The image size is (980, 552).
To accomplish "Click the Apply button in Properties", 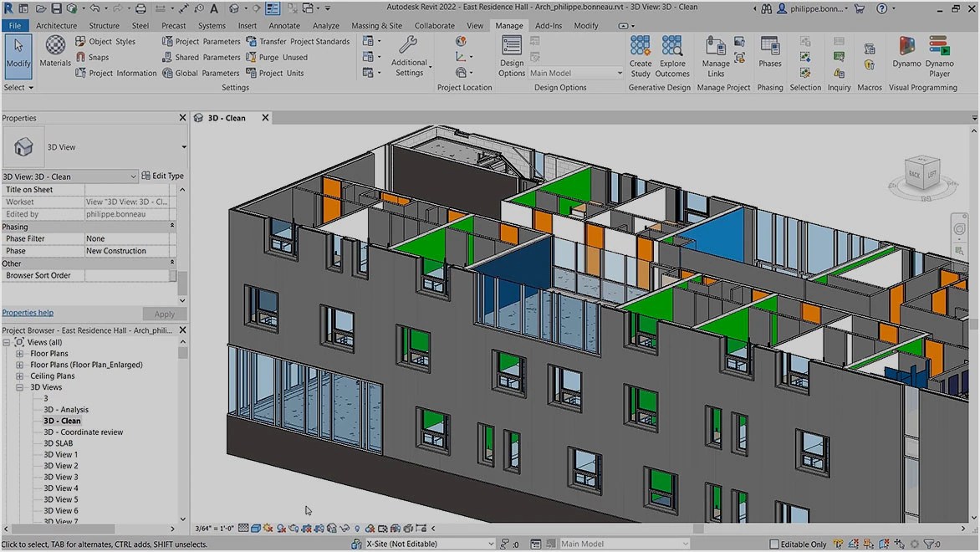I will pos(164,314).
